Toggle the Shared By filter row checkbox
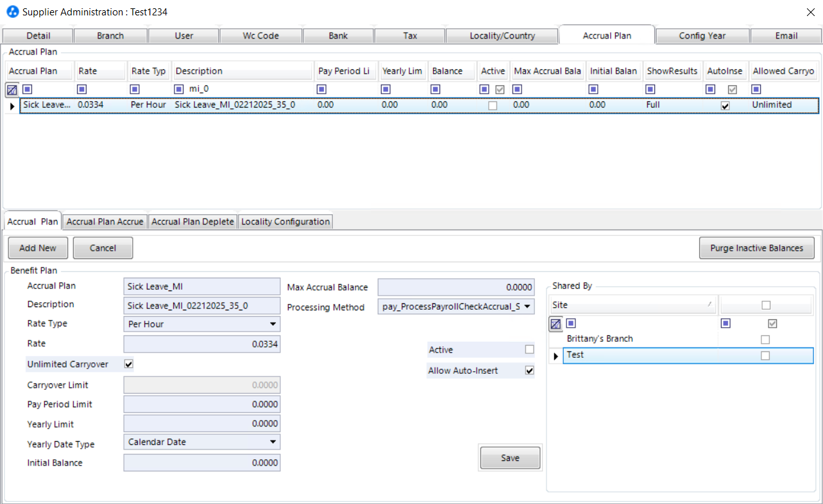Screen dimensions: 823x504 pos(772,323)
